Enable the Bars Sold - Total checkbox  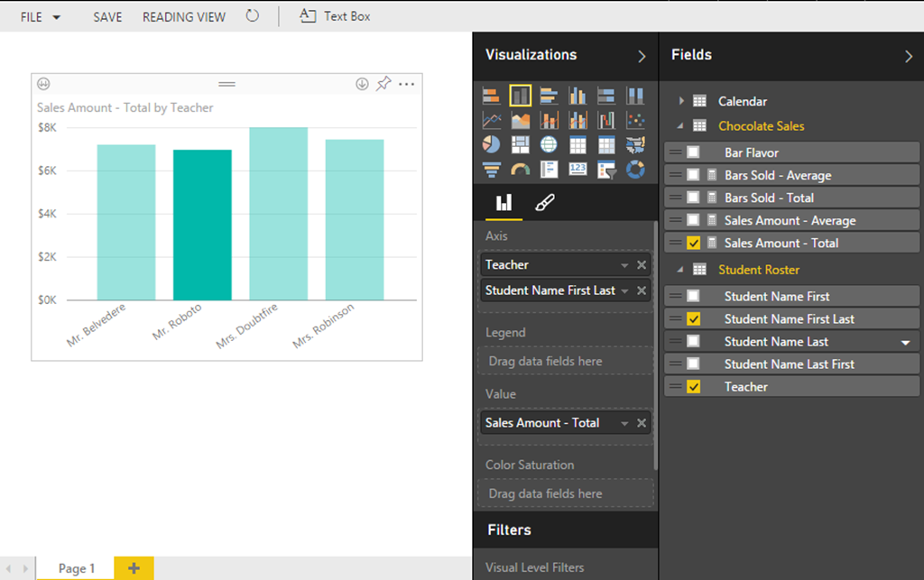[x=693, y=198]
